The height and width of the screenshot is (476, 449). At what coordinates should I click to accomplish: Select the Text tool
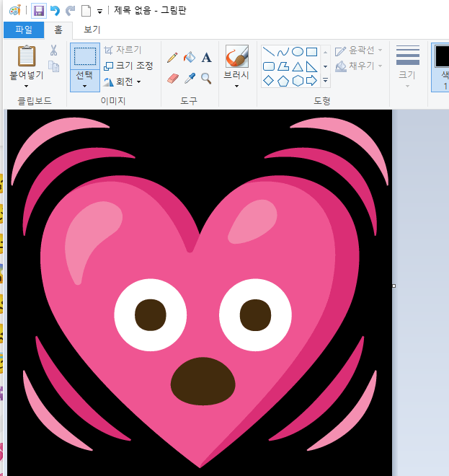click(x=206, y=58)
